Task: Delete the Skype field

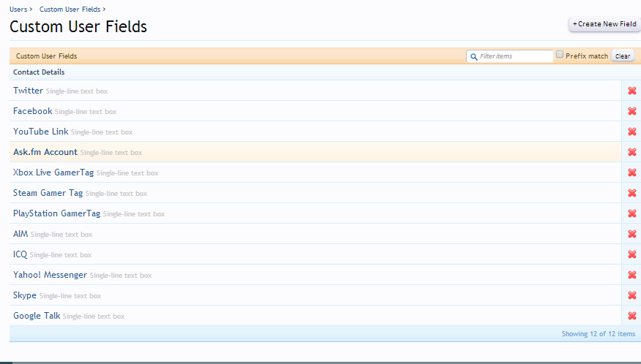Action: [x=632, y=295]
